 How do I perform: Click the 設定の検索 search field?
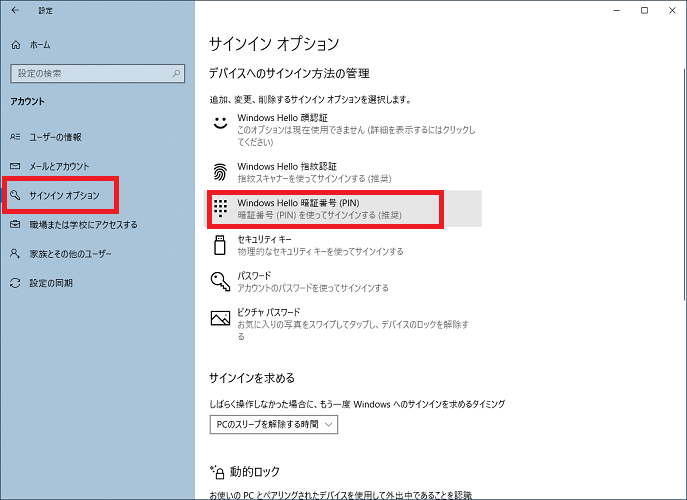pyautogui.click(x=97, y=73)
